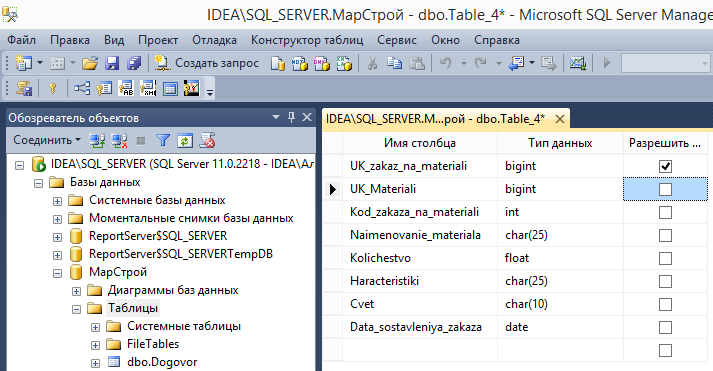Open the empty combo box in toolbar

(x=665, y=63)
